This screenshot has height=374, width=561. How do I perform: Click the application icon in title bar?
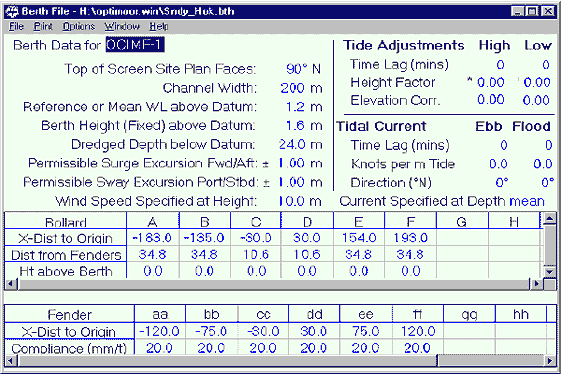point(12,11)
